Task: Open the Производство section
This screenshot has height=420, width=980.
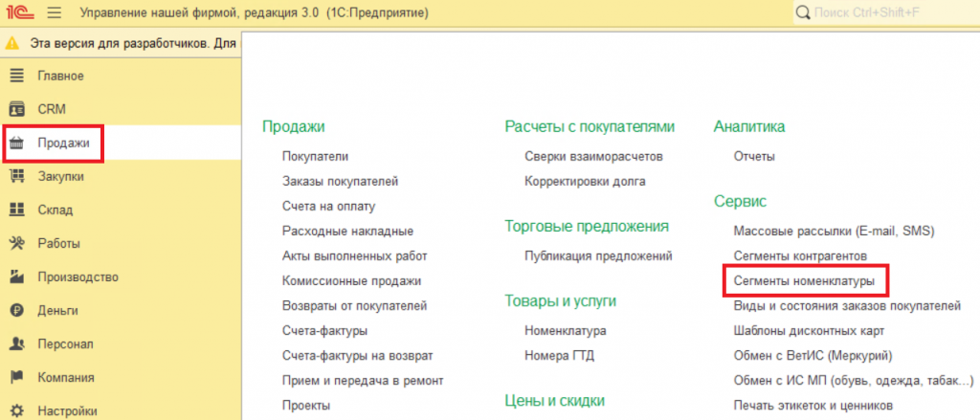Action: [78, 276]
